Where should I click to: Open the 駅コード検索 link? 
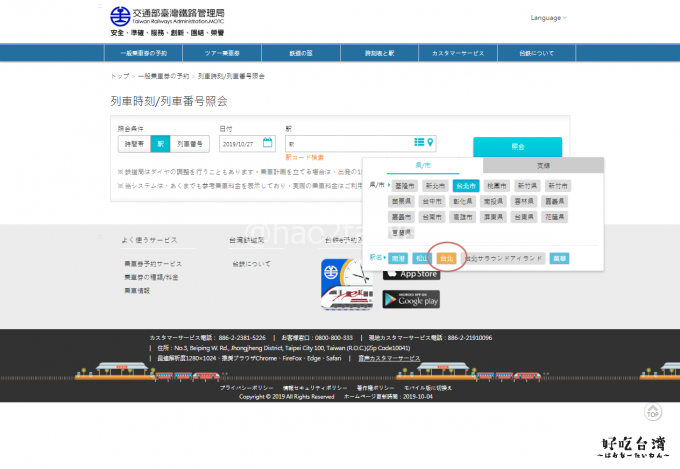click(304, 157)
